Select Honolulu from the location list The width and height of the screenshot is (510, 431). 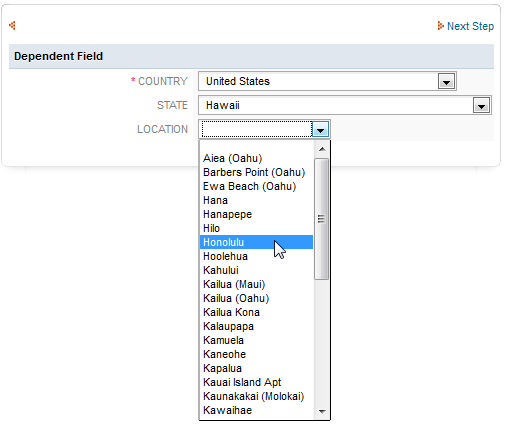(256, 242)
